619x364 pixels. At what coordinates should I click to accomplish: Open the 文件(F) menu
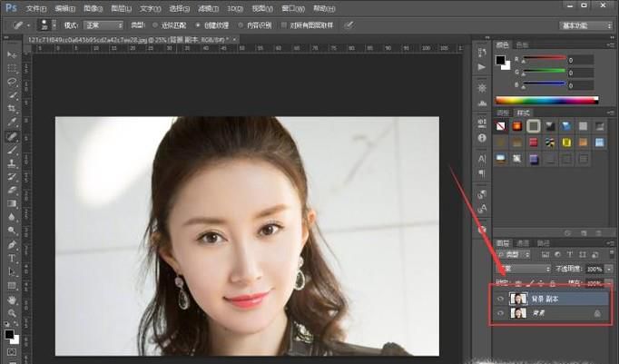pyautogui.click(x=36, y=8)
